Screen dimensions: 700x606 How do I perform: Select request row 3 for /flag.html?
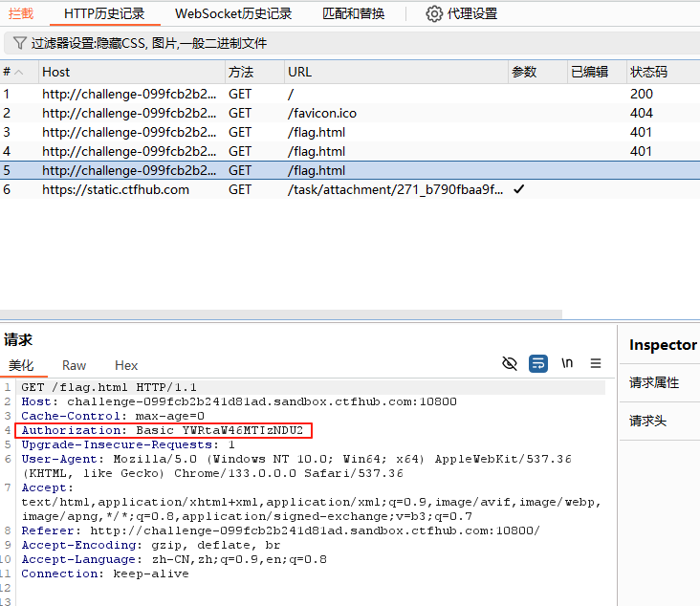[x=350, y=133]
